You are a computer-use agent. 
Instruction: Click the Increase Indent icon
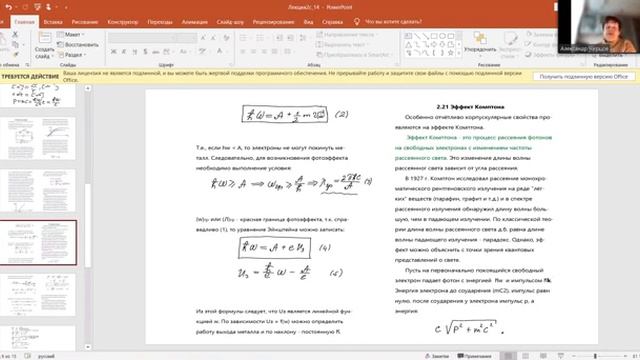tap(290, 38)
